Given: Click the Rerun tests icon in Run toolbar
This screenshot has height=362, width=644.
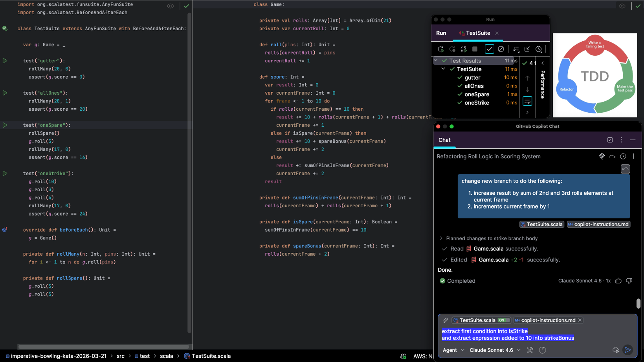Looking at the screenshot, I should tap(440, 49).
